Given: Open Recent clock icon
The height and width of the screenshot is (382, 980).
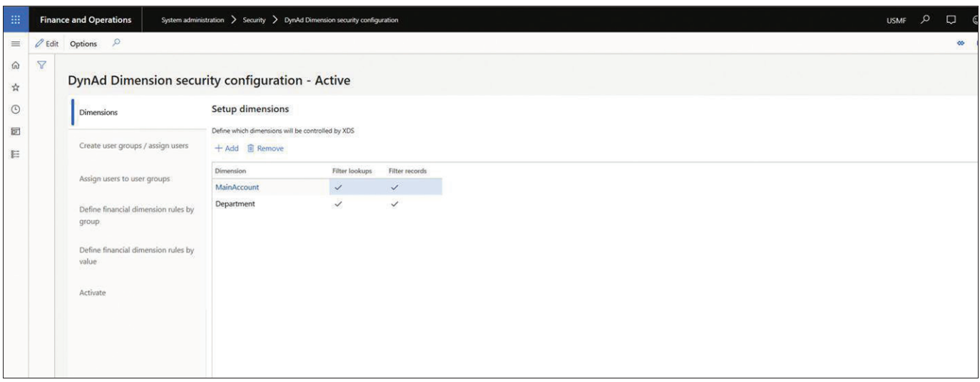Looking at the screenshot, I should tap(15, 109).
